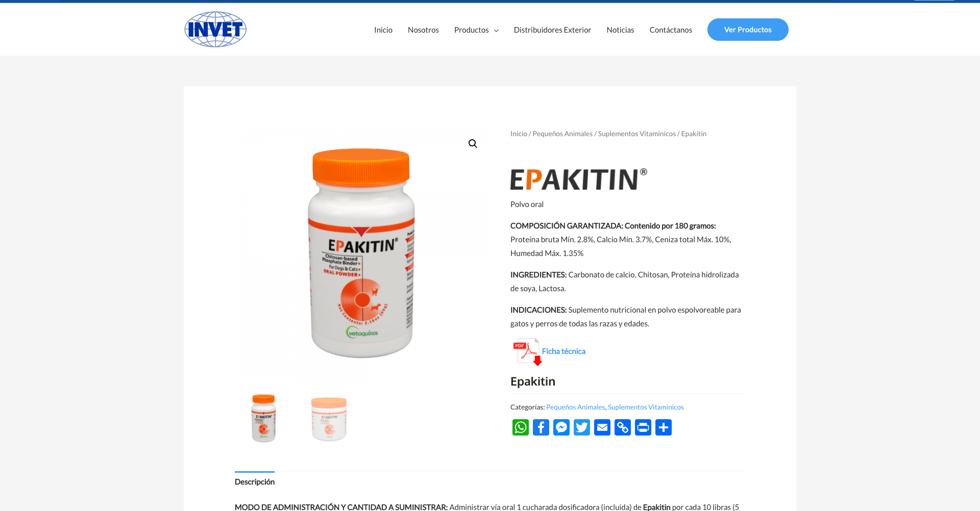Viewport: 980px width, 511px height.
Task: Click the Ver Productos button
Action: (748, 30)
